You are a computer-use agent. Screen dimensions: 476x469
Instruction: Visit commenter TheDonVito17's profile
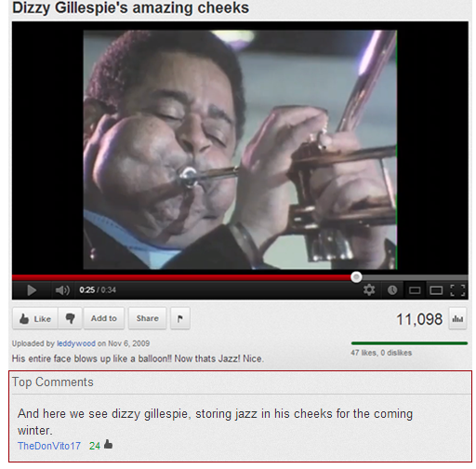[49, 446]
